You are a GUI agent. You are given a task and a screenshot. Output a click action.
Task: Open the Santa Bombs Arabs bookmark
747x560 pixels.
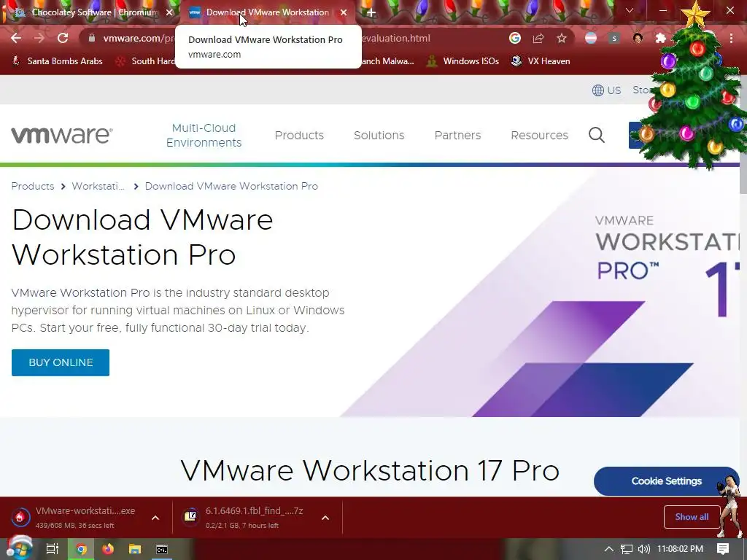point(57,61)
